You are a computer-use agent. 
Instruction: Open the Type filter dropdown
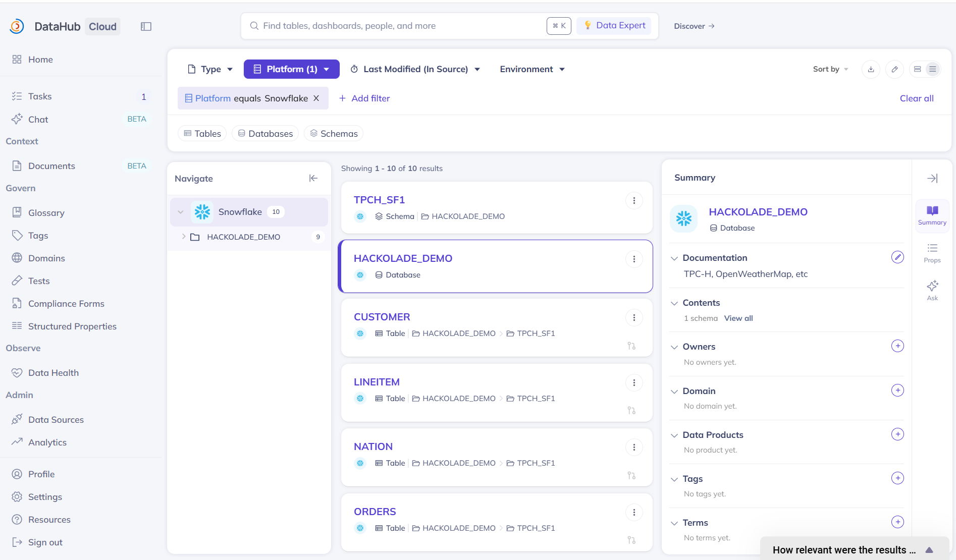pos(210,69)
